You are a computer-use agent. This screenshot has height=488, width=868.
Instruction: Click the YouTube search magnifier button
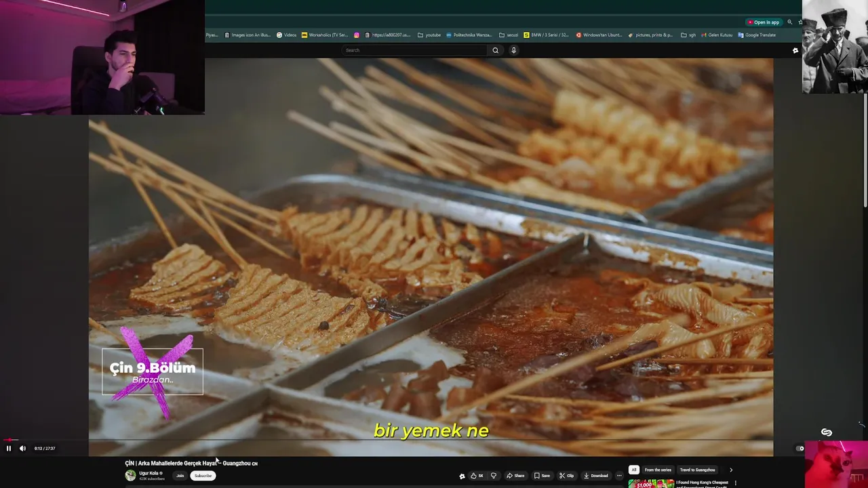[x=495, y=50]
